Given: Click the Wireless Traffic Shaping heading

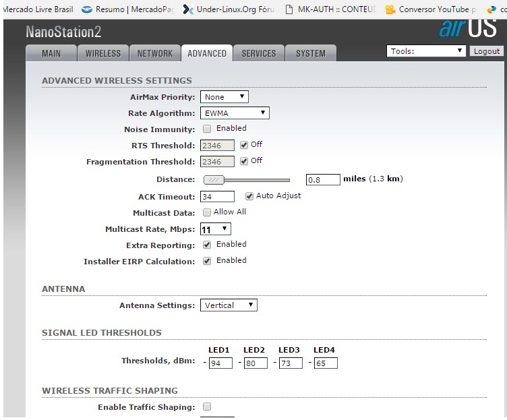Looking at the screenshot, I should (x=110, y=390).
